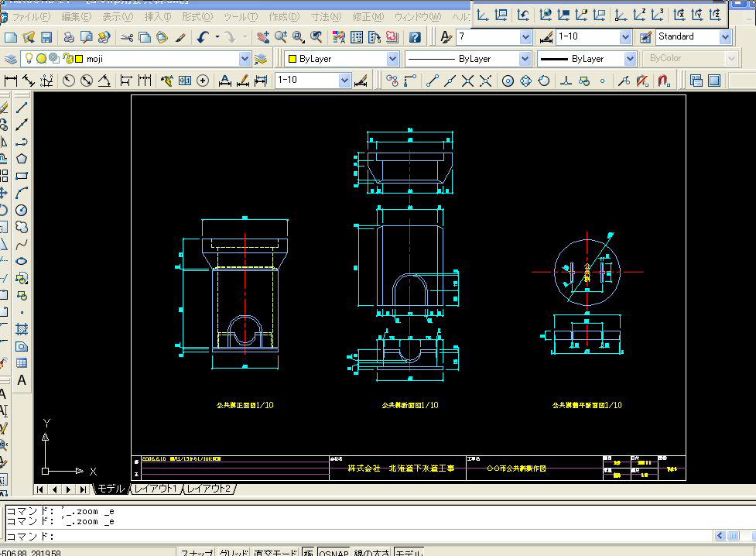Image resolution: width=756 pixels, height=556 pixels.
Task: Open the 編集(E) menu
Action: click(x=76, y=17)
